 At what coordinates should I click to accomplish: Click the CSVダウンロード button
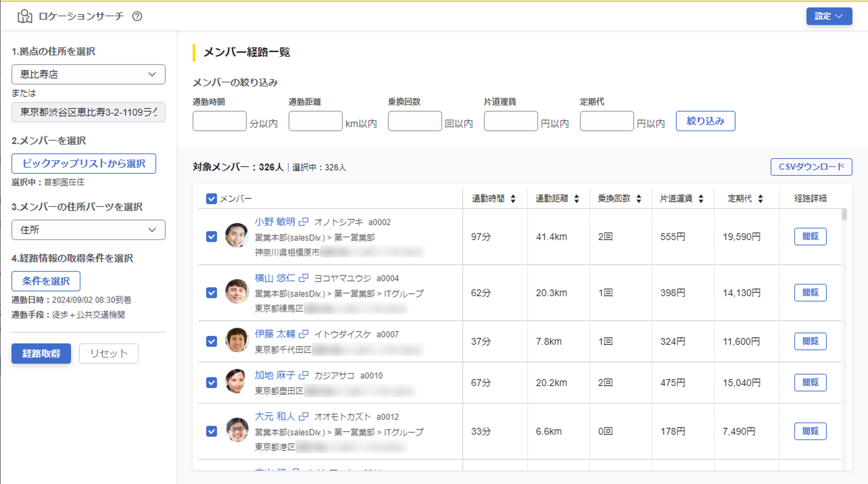811,167
